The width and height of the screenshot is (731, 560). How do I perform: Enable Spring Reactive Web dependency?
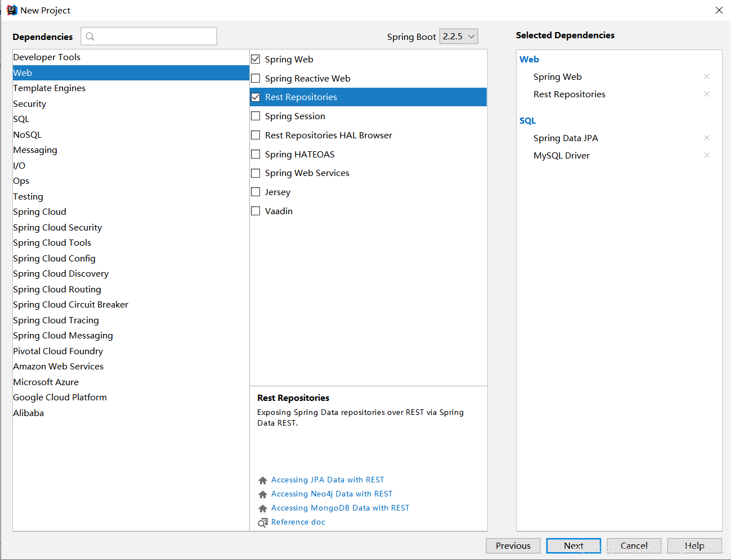255,78
